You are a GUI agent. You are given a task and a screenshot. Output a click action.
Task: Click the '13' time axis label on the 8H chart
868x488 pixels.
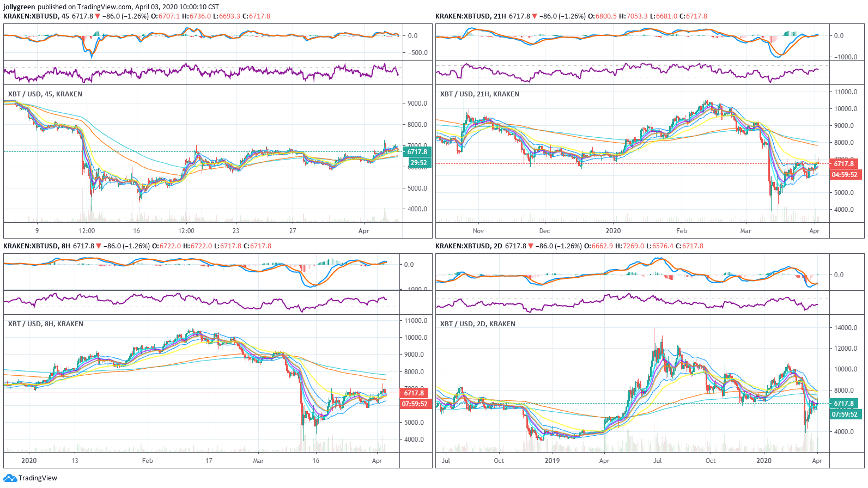tap(75, 461)
